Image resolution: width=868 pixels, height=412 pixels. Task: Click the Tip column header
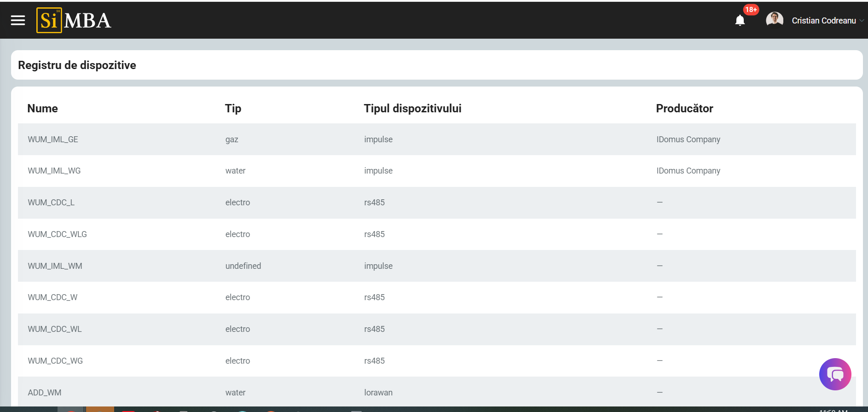pos(233,109)
